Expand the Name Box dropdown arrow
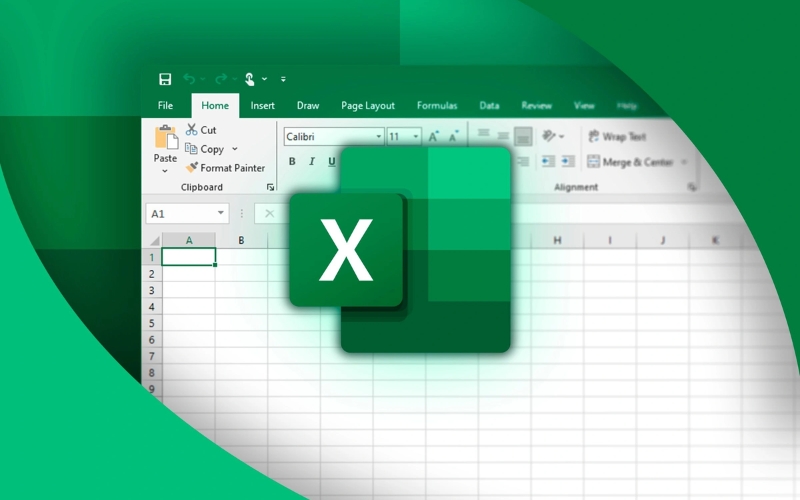 [221, 214]
